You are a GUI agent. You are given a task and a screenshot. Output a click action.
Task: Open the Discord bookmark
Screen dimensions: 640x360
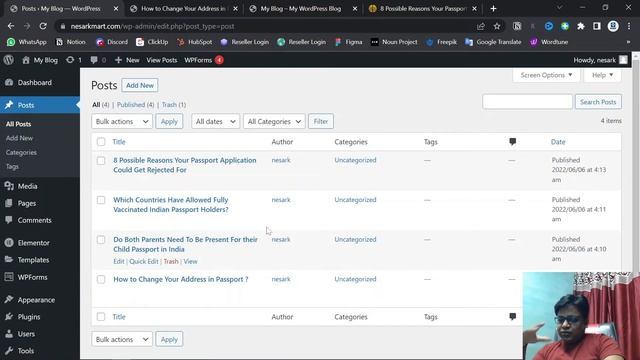coord(112,42)
